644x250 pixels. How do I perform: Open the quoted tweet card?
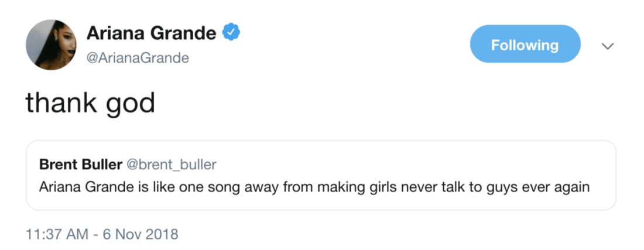click(321, 174)
